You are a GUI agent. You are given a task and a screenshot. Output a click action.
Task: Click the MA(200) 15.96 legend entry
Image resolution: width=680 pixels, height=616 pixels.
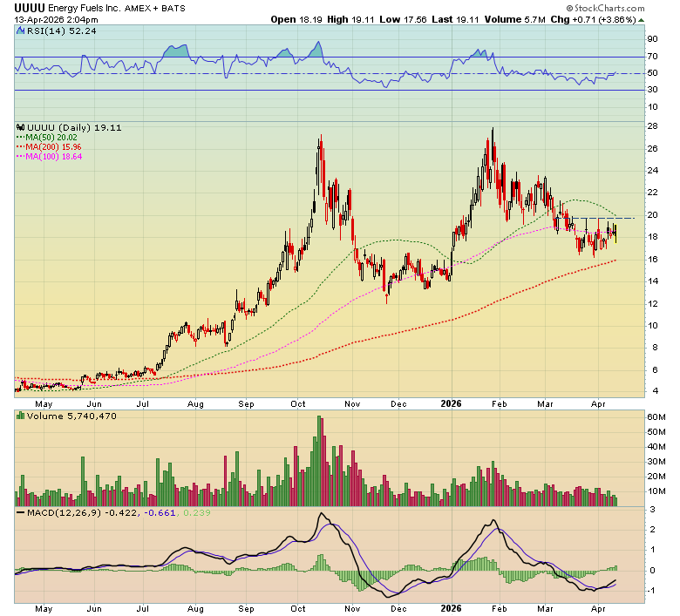click(x=49, y=147)
